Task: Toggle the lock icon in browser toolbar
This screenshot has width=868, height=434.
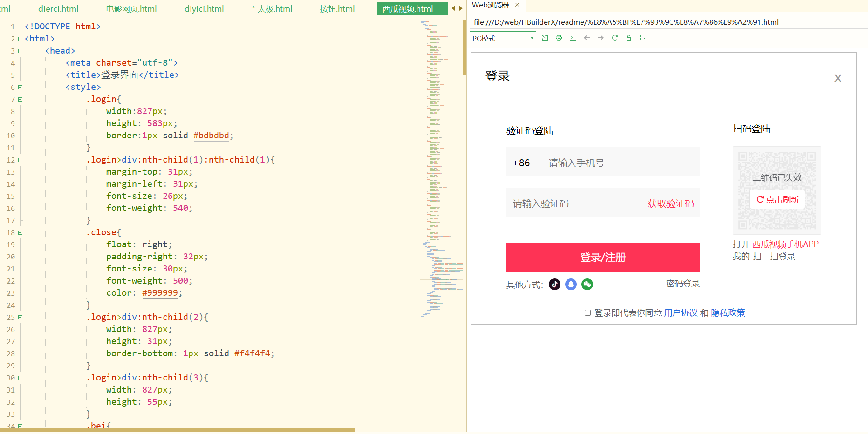Action: coord(629,38)
